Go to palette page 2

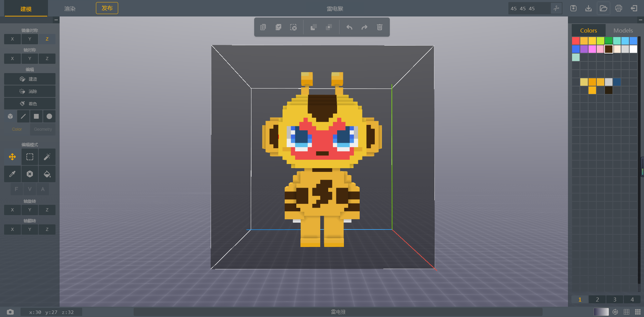tap(597, 300)
